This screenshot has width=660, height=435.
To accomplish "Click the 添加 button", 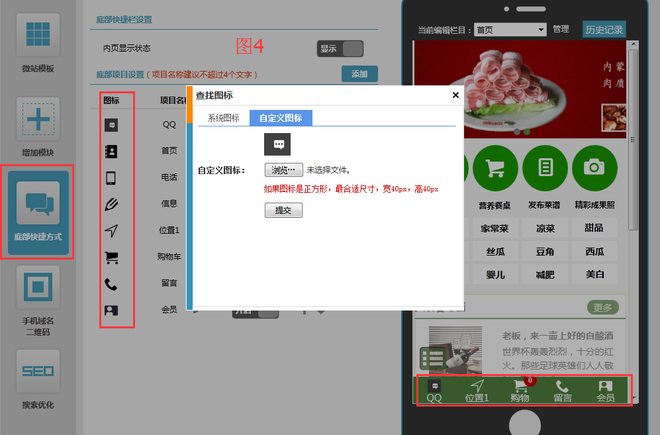I will [x=359, y=74].
